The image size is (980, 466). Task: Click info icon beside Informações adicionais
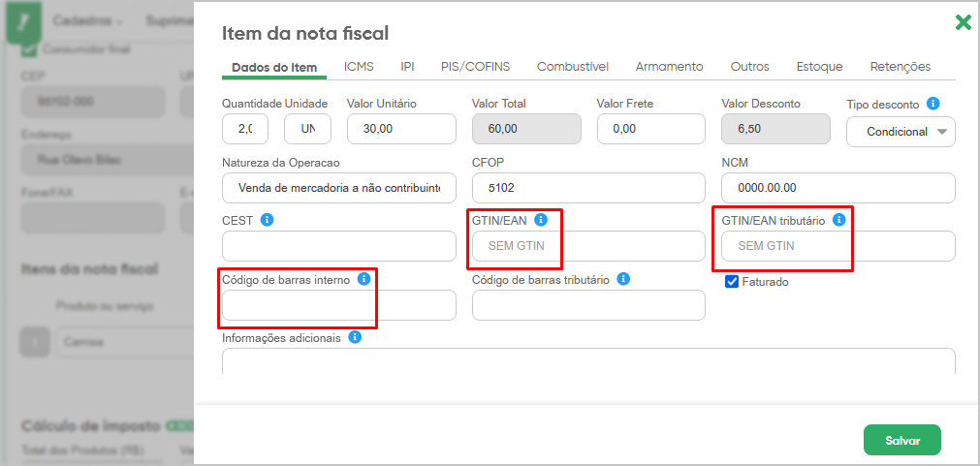[x=355, y=337]
